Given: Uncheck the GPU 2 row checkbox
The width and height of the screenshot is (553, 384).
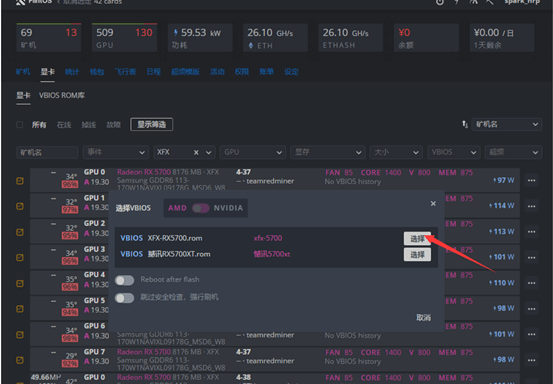Looking at the screenshot, I should pyautogui.click(x=20, y=232).
